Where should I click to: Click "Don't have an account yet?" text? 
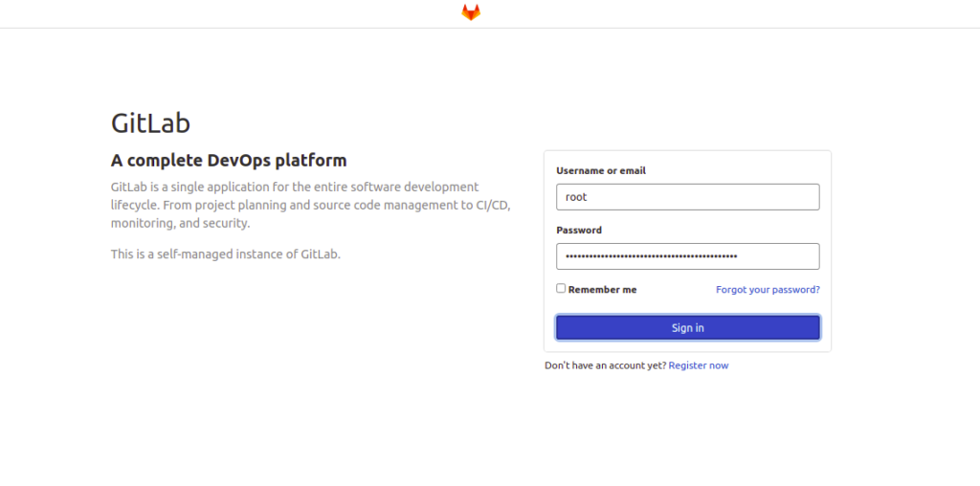click(605, 365)
